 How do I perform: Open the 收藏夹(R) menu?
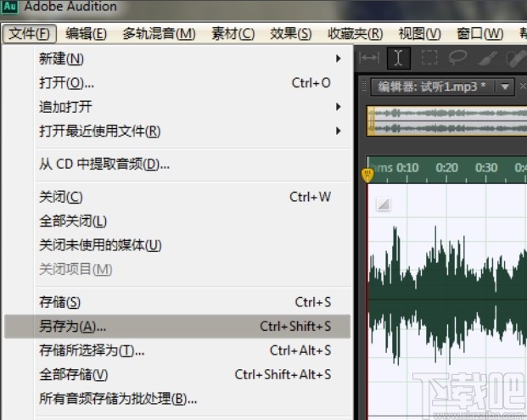coord(356,34)
